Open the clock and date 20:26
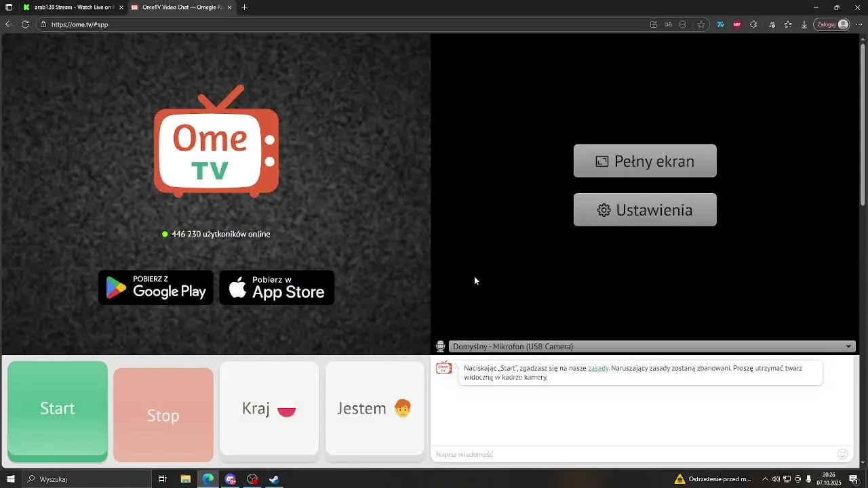The height and width of the screenshot is (488, 868). click(829, 479)
